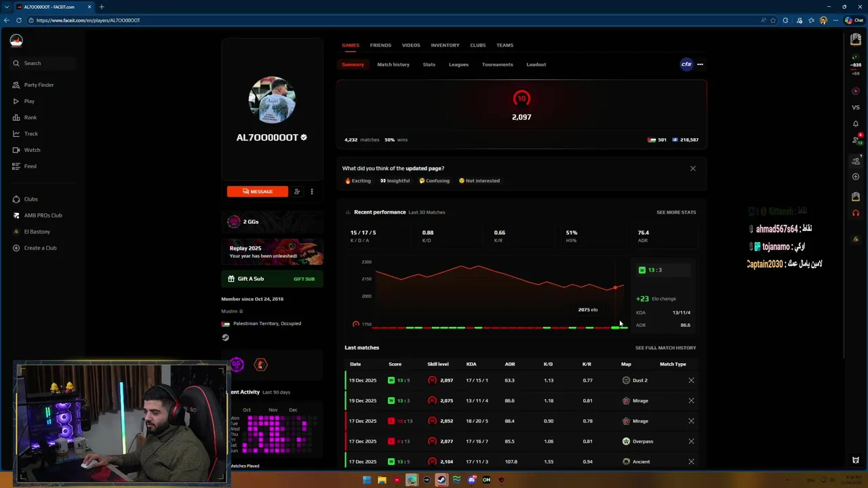Click the cts club logo icon

click(686, 64)
